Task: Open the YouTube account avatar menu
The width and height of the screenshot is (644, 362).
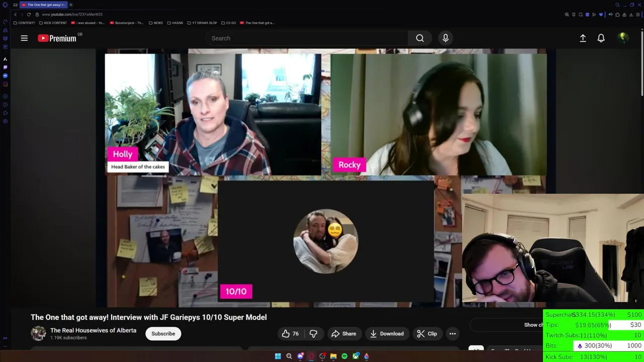Action: pyautogui.click(x=623, y=38)
